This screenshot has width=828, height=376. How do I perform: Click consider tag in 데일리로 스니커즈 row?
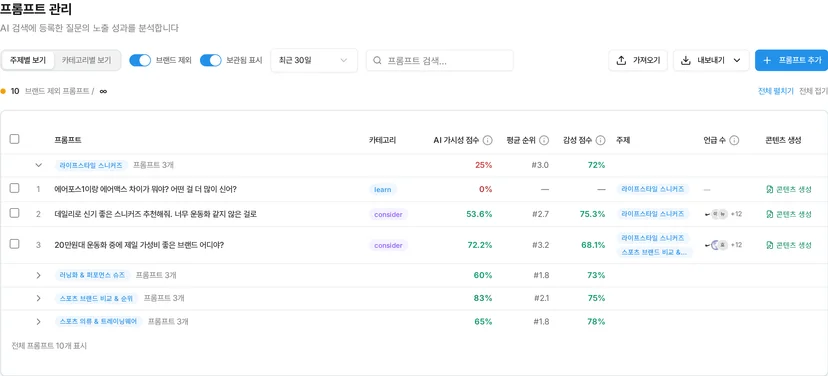[389, 214]
